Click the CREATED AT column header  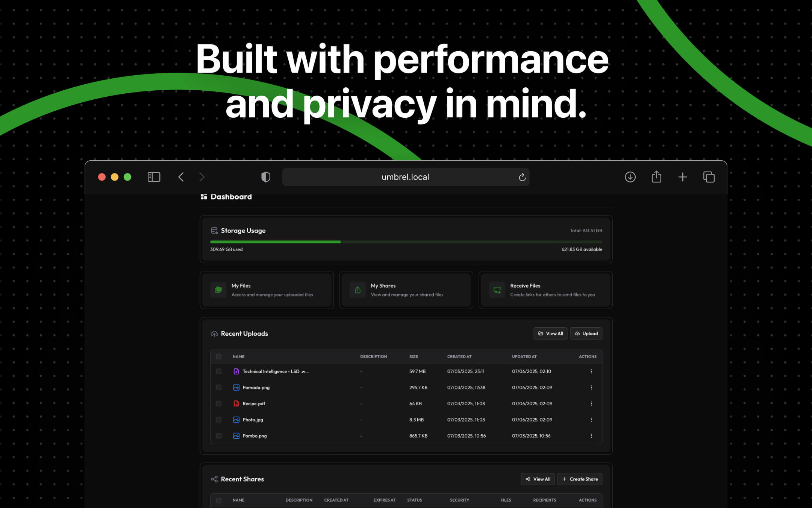[x=459, y=356]
